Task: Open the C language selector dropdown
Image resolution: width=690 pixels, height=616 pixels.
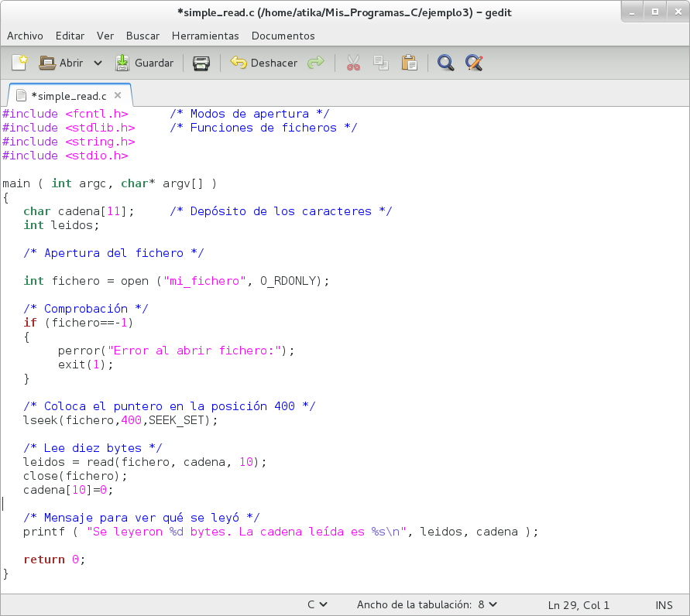Action: click(318, 604)
